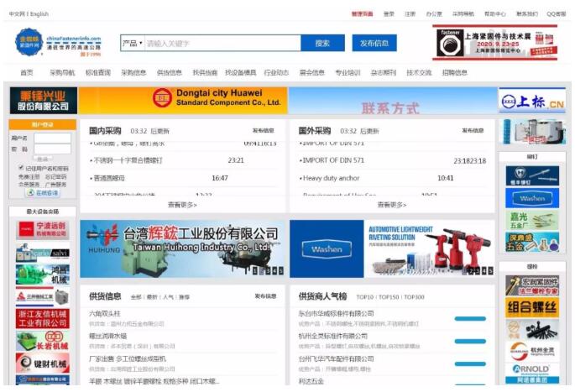Click popularity bar for 台州飞华汽车配件有限公司
575x392 pixels.
pyautogui.click(x=470, y=364)
